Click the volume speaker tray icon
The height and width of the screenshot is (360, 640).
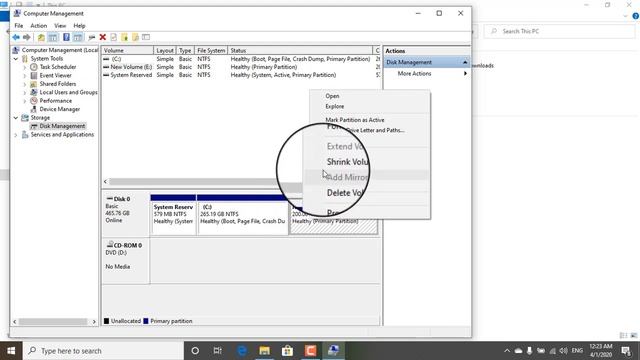(x=564, y=351)
